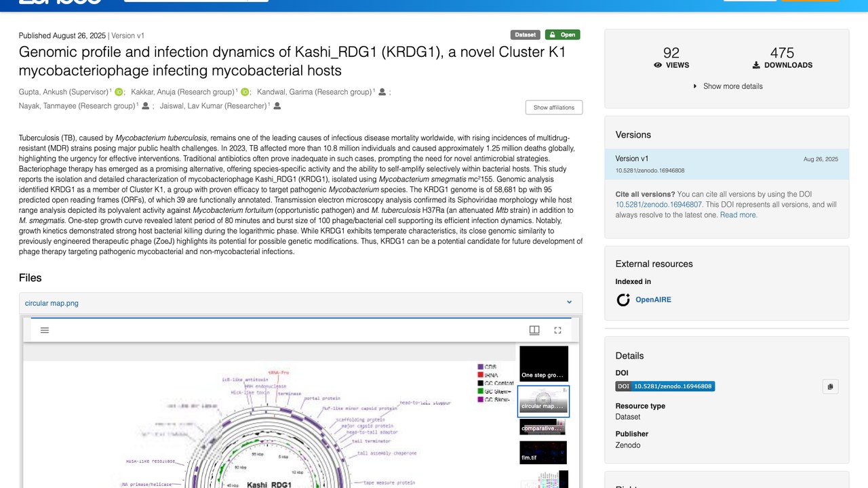Toggle the previewer side-by-side gallery icon

[x=534, y=330]
